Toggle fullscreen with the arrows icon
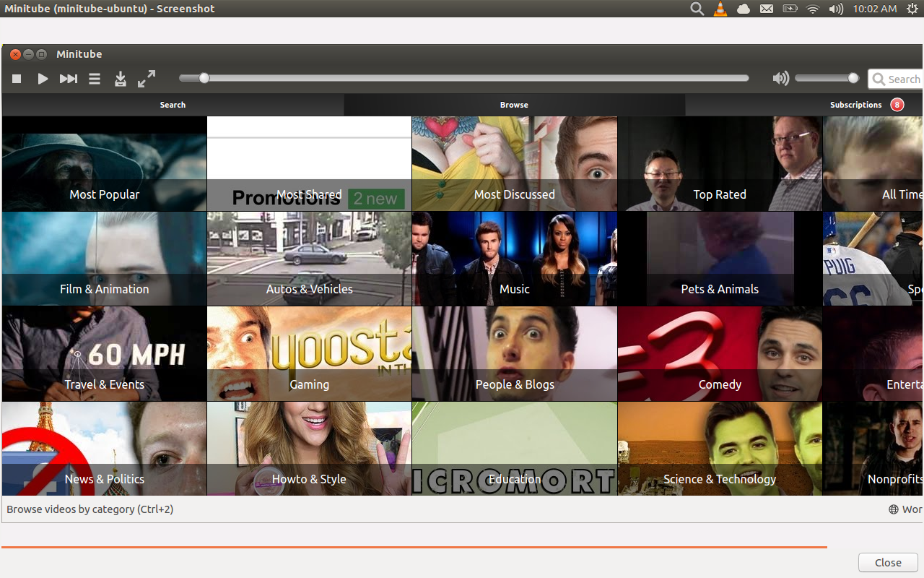The height and width of the screenshot is (578, 924). (147, 79)
